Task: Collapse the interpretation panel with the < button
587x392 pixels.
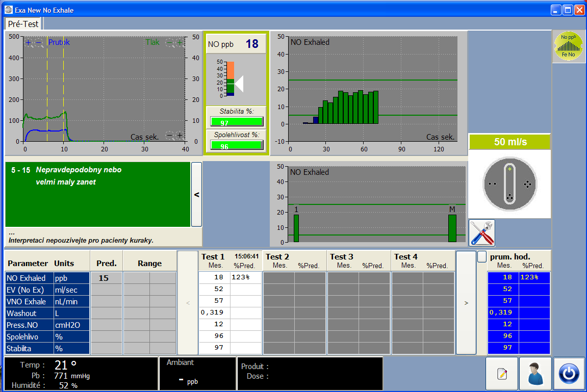Action: click(x=196, y=195)
